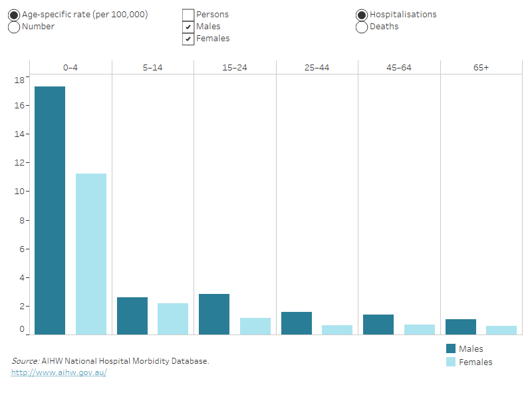Select the Number radio button

click(14, 27)
